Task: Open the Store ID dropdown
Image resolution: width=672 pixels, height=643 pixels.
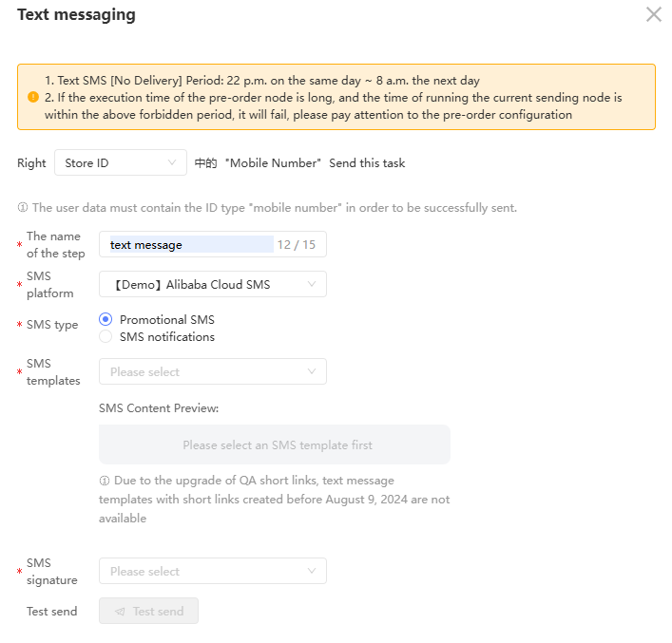Action: pyautogui.click(x=119, y=163)
